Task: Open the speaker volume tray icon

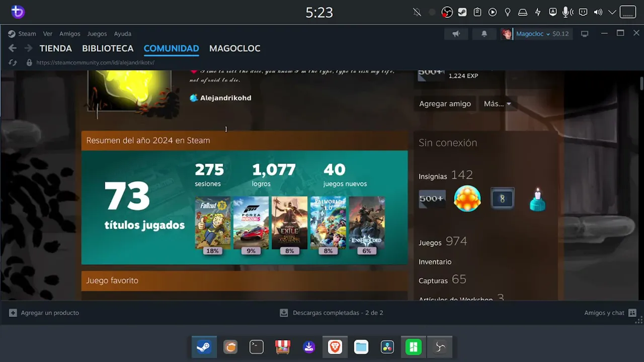Action: (x=598, y=12)
